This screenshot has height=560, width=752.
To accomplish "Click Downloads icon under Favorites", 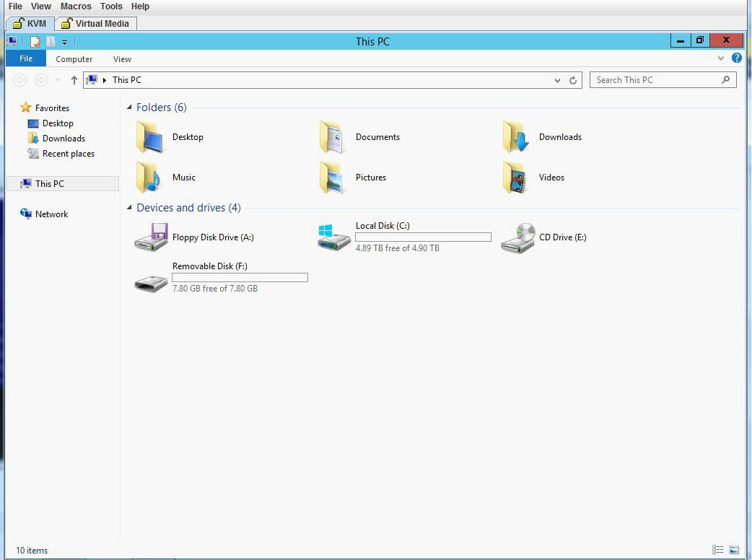I will coord(33,138).
